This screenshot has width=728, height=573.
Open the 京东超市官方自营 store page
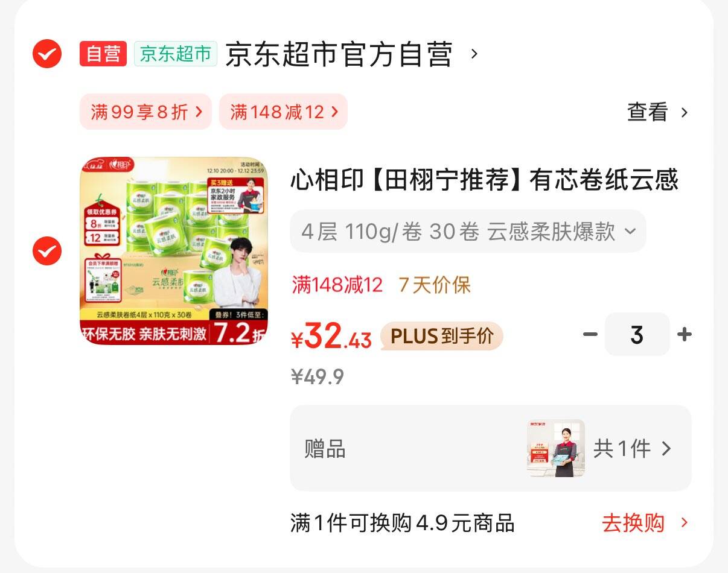pyautogui.click(x=339, y=54)
